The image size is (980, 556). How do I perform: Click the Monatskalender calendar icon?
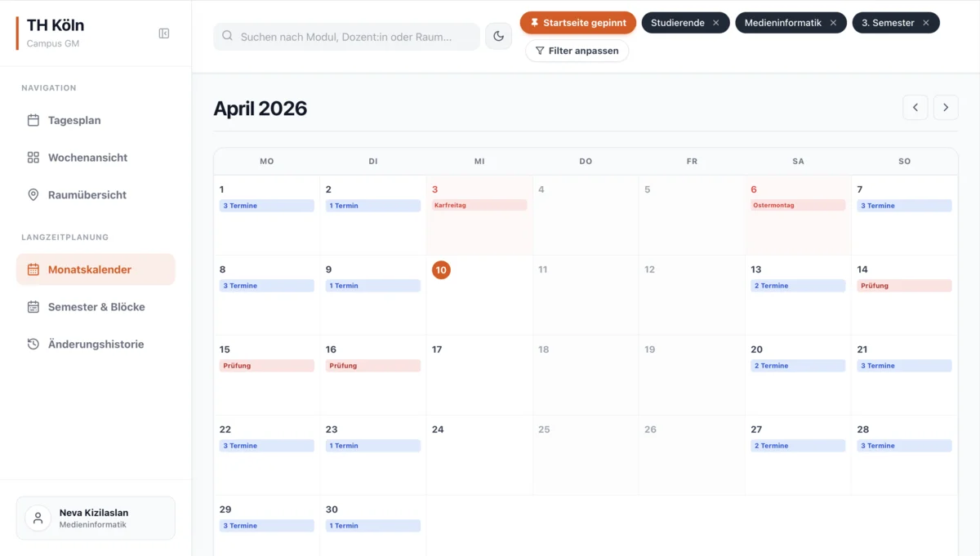(33, 269)
